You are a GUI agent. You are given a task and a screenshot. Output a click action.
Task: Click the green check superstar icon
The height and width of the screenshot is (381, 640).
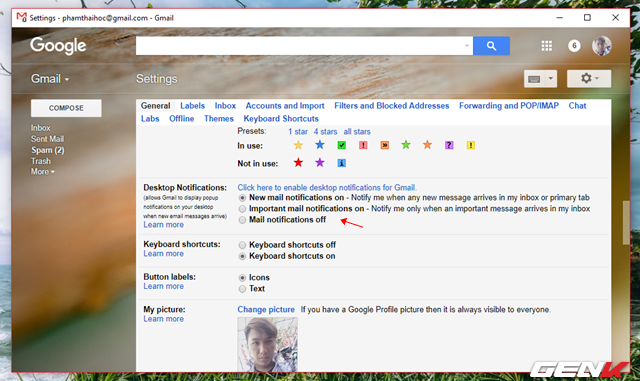[x=342, y=145]
